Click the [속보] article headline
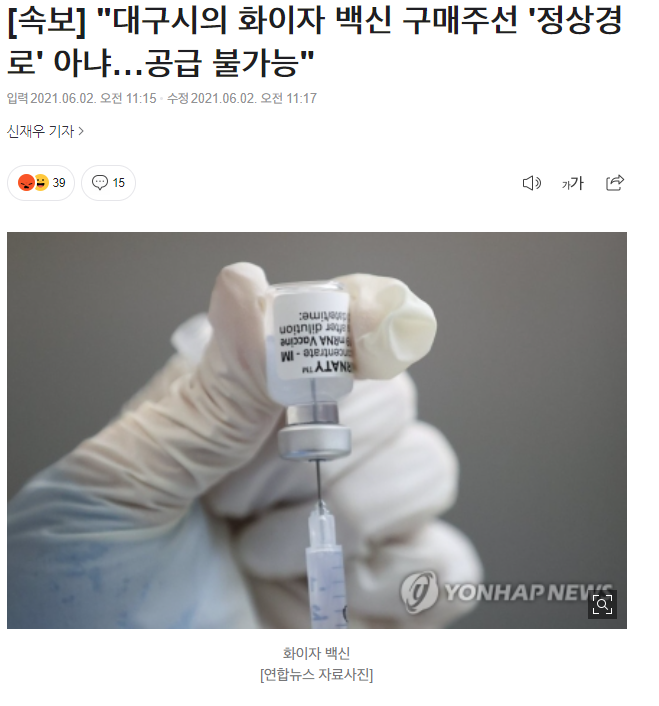 point(315,41)
